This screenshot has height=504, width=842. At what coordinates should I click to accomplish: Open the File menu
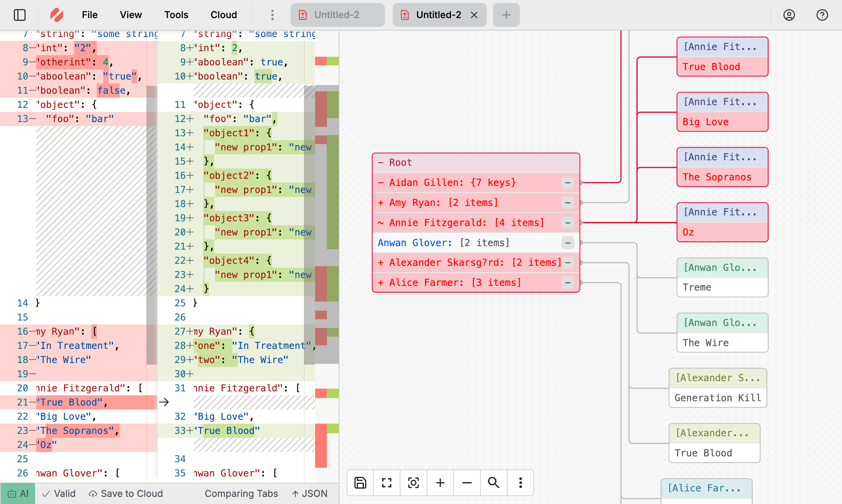90,15
